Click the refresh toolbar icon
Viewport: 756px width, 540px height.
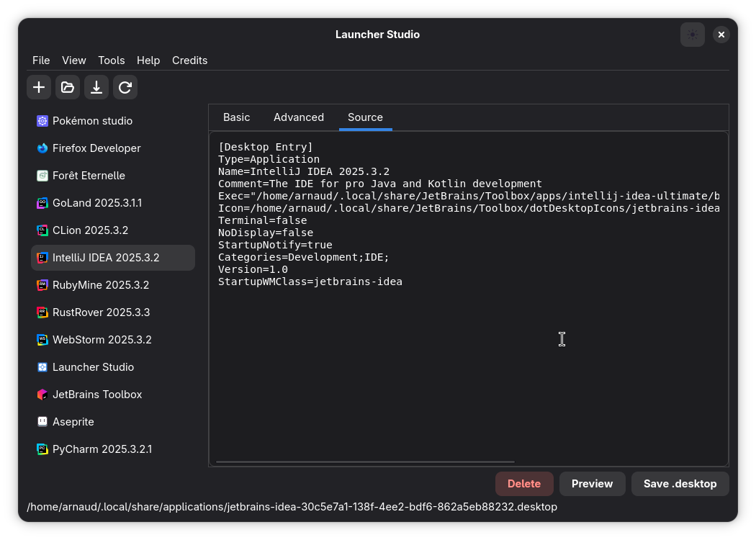125,87
